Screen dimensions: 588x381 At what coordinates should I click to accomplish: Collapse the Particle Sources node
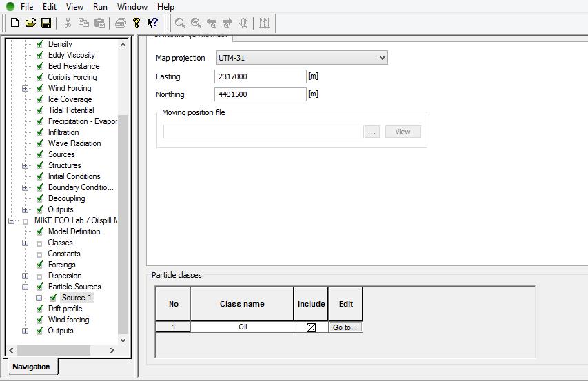tap(25, 287)
